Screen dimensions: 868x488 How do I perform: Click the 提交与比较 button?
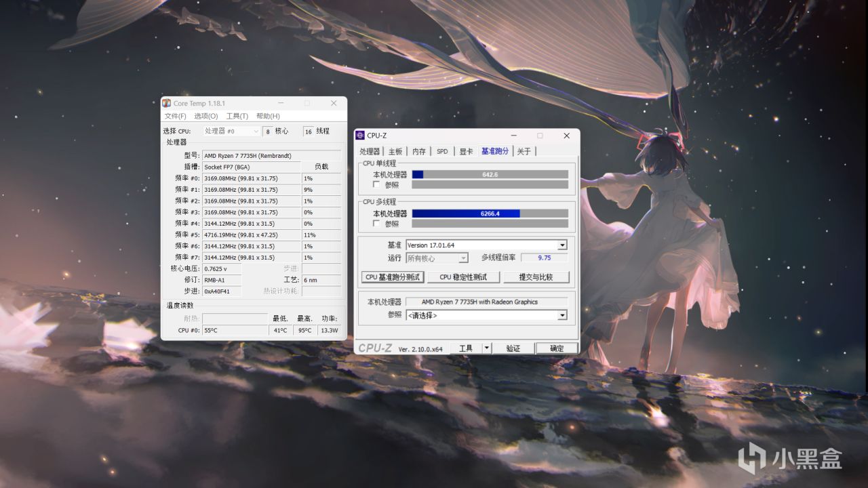point(536,277)
